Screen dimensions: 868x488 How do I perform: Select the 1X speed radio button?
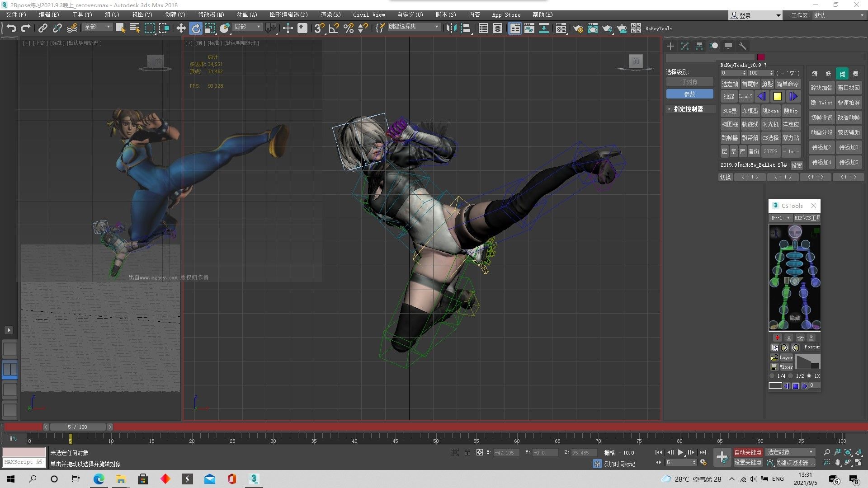809,376
